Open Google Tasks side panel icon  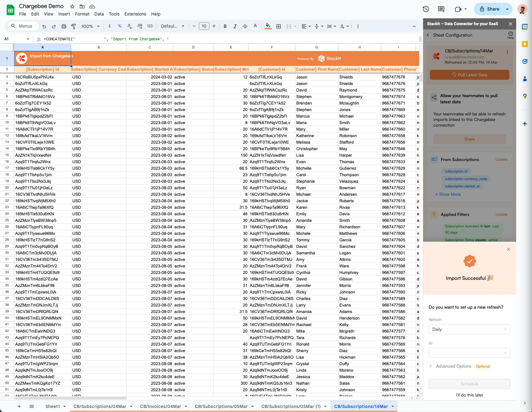click(525, 61)
